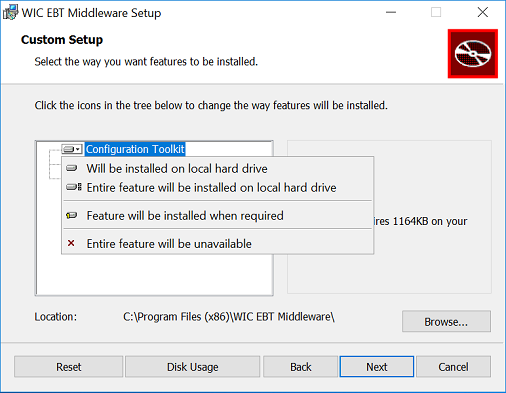This screenshot has height=393, width=506.
Task: Open Disk Usage
Action: click(x=192, y=367)
